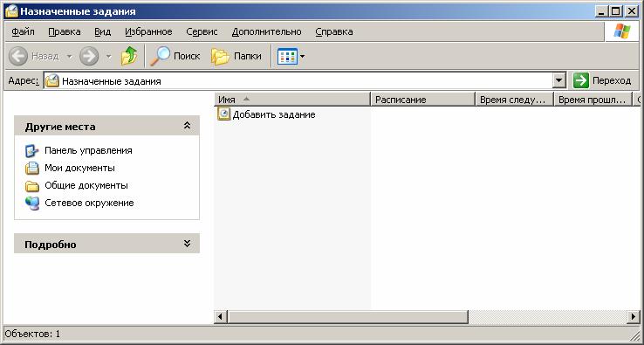Click the Добавить задание icon
The height and width of the screenshot is (345, 644).
click(x=224, y=114)
